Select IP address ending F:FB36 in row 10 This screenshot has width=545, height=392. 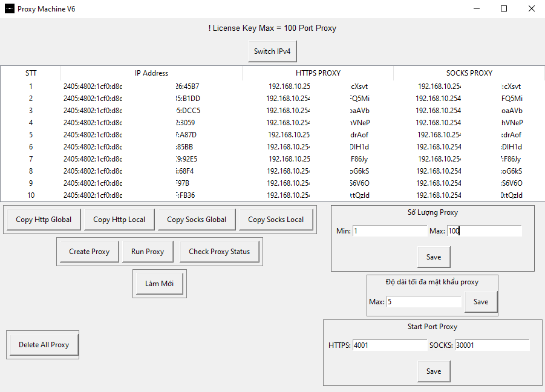coord(152,195)
